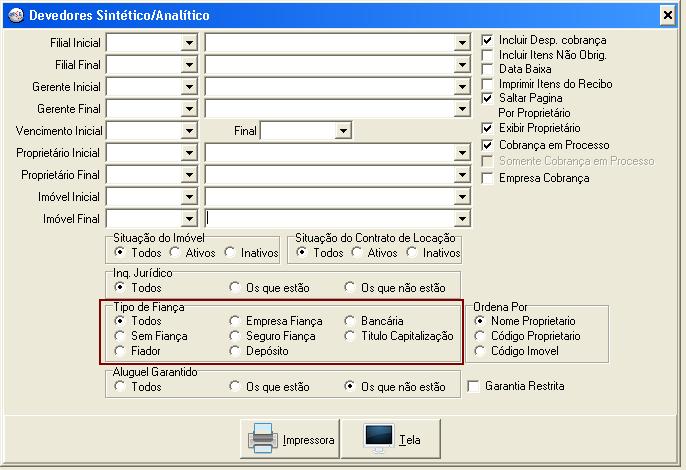The image size is (686, 470).
Task: Order by Nome Proprietario
Action: tap(480, 321)
